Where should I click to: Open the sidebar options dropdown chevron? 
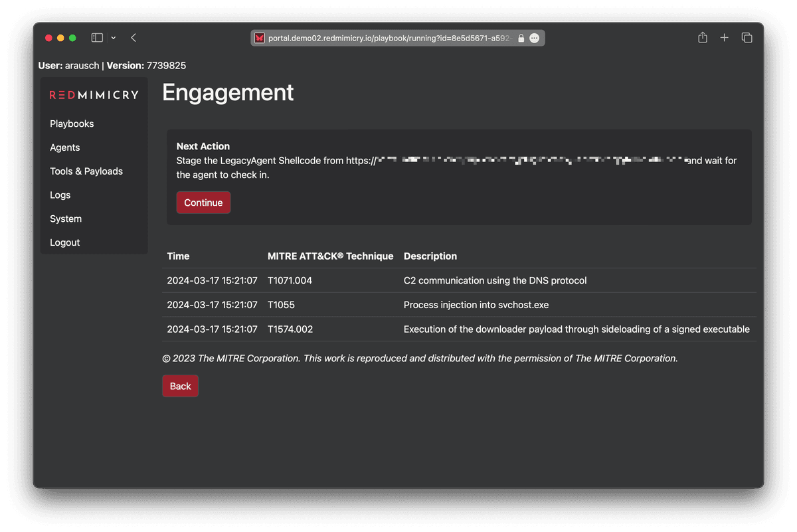pyautogui.click(x=114, y=38)
